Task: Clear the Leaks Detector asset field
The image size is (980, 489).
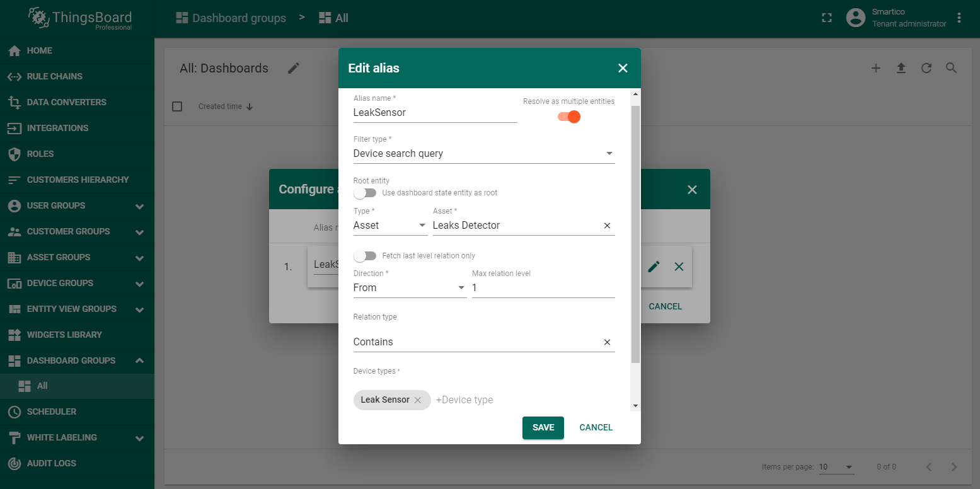Action: [x=607, y=226]
